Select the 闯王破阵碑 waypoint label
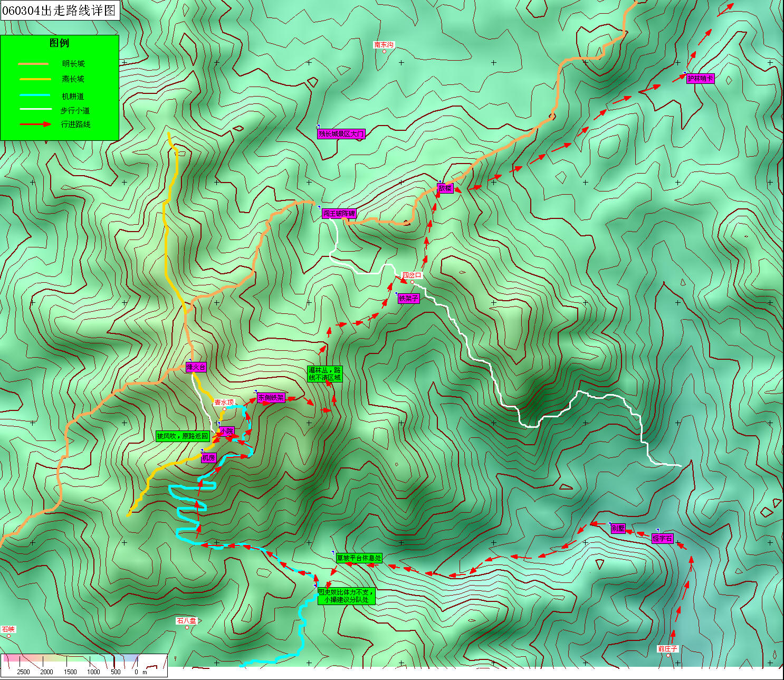The width and height of the screenshot is (784, 680). tap(339, 214)
